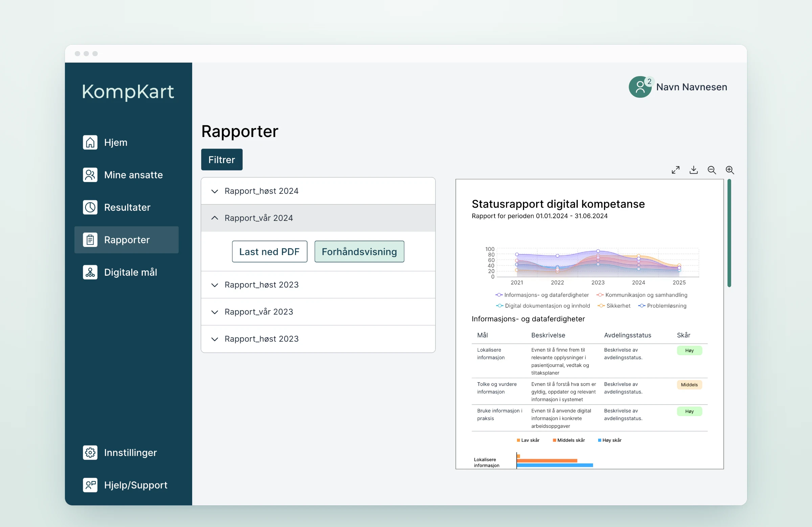The image size is (812, 527).
Task: Go to Mine ansatte
Action: point(127,175)
